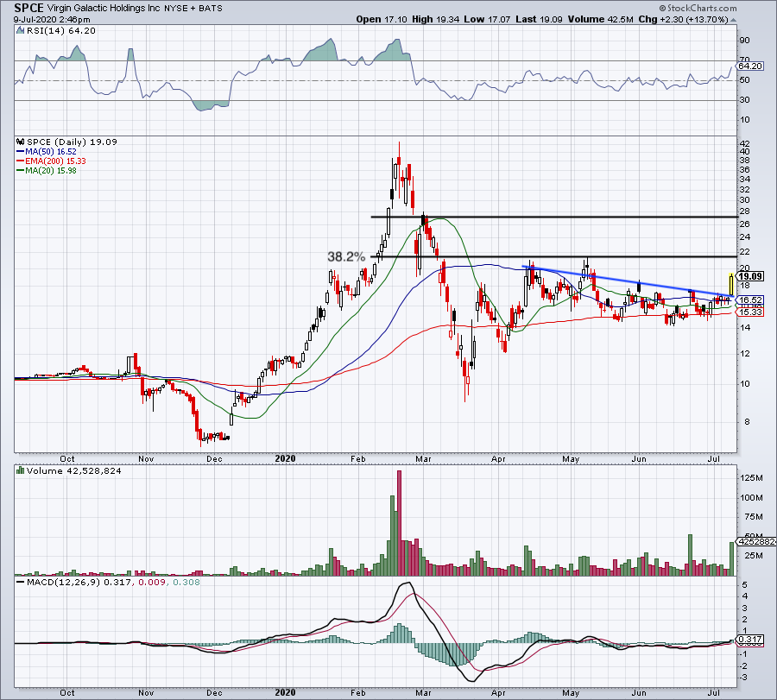The image size is (777, 700).
Task: Select the 2020 label on the date axis
Action: click(285, 459)
